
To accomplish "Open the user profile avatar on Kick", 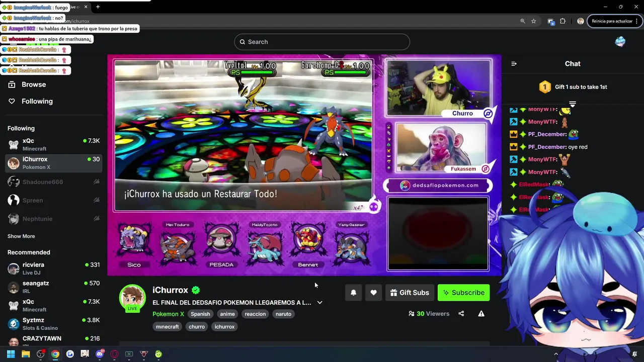I will tap(620, 42).
